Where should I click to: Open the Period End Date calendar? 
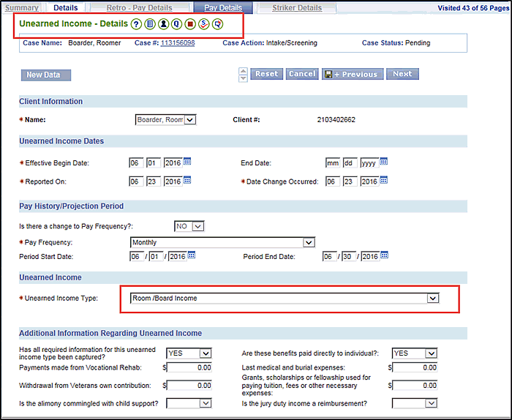(x=385, y=255)
